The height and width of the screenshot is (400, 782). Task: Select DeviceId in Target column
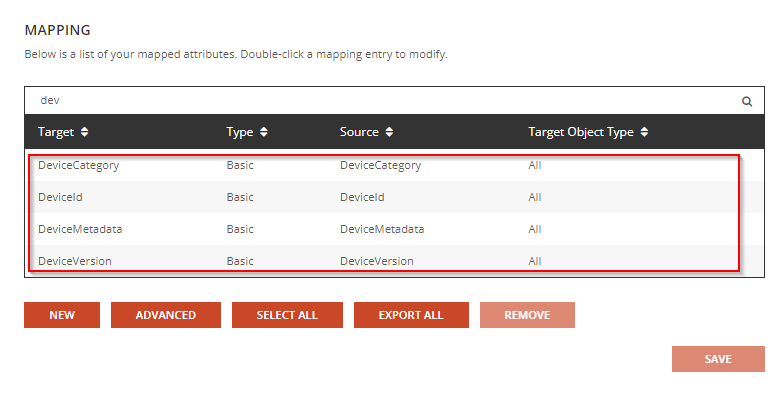(60, 197)
